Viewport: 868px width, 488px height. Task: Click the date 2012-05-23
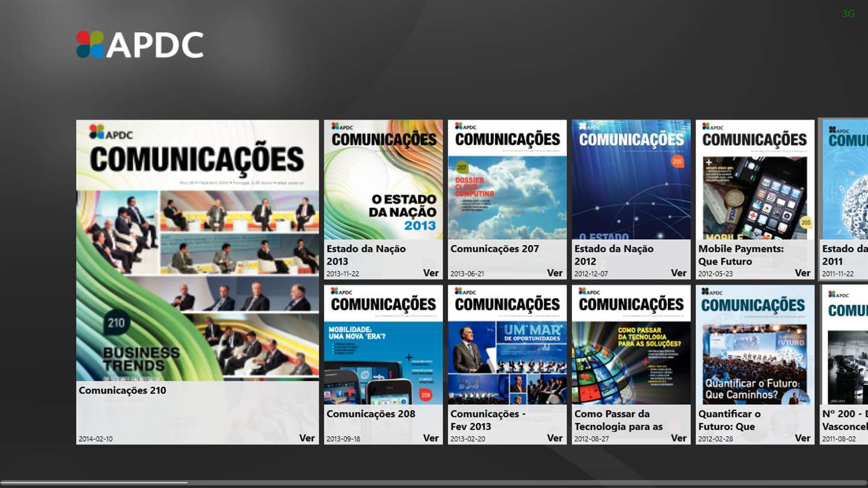(x=715, y=274)
